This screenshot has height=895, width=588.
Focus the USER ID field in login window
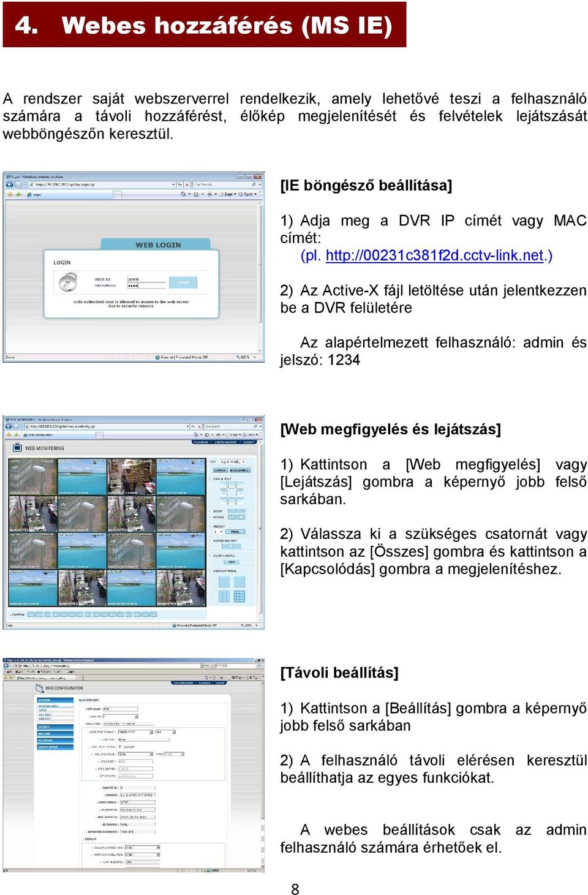[x=146, y=279]
